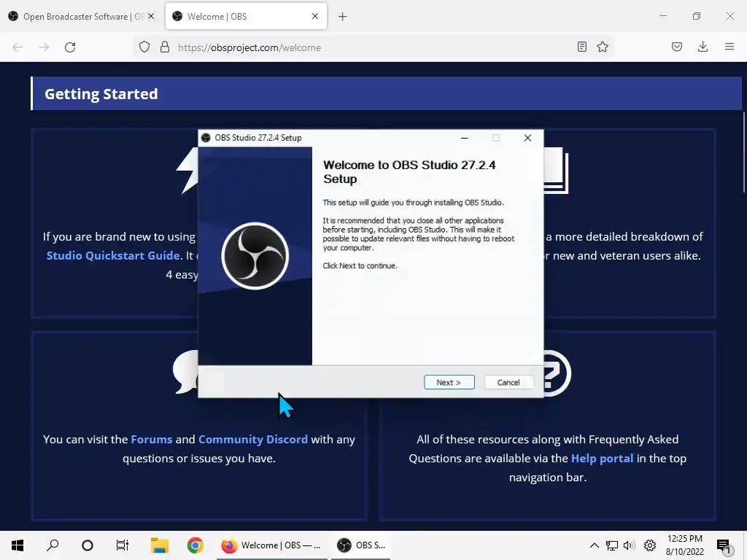Close the Open Broadcaster Software tab
The width and height of the screenshot is (747, 560).
151,16
